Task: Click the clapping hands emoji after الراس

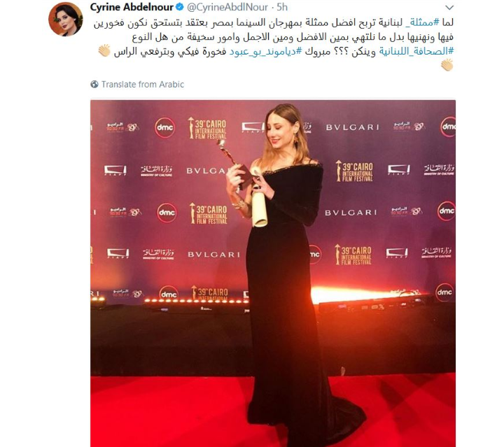Action: 104,51
